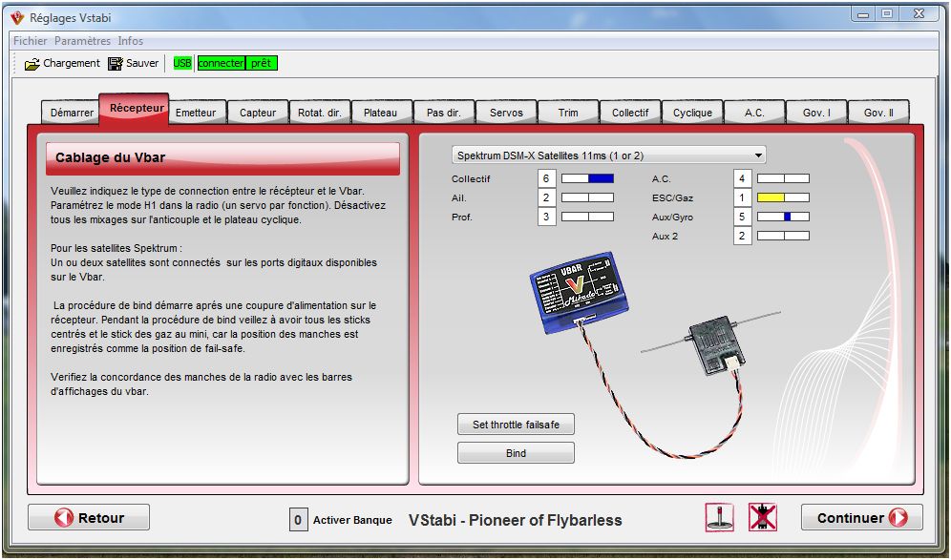This screenshot has height=560, width=951.
Task: Click the Chargement toolbar label
Action: [72, 63]
